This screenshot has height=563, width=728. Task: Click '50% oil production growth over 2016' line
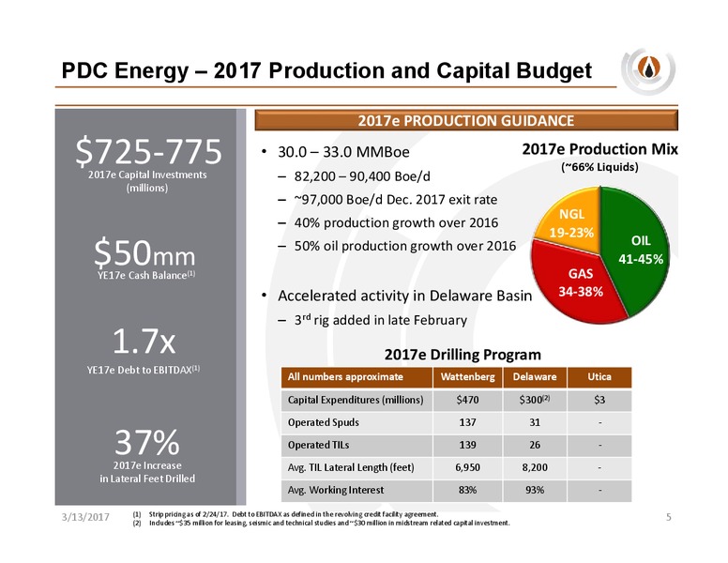tap(405, 246)
